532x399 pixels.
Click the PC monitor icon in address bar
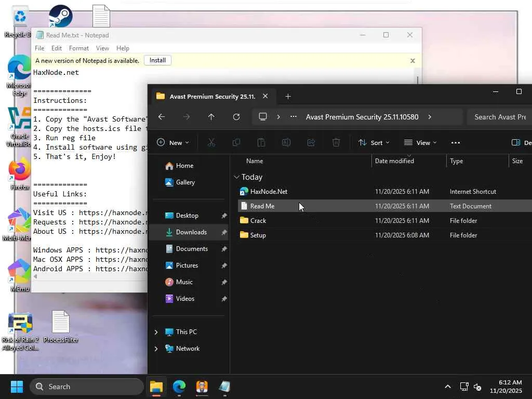pos(262,117)
